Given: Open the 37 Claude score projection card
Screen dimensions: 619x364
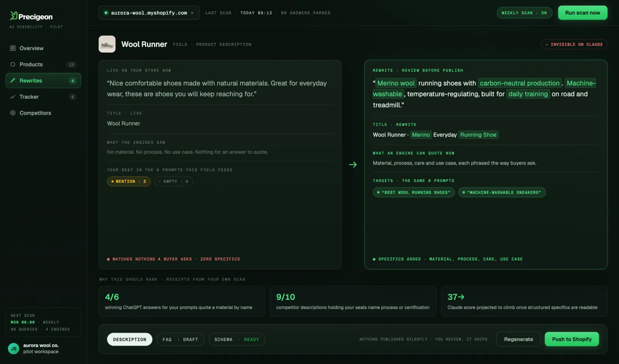Looking at the screenshot, I should pos(524,301).
